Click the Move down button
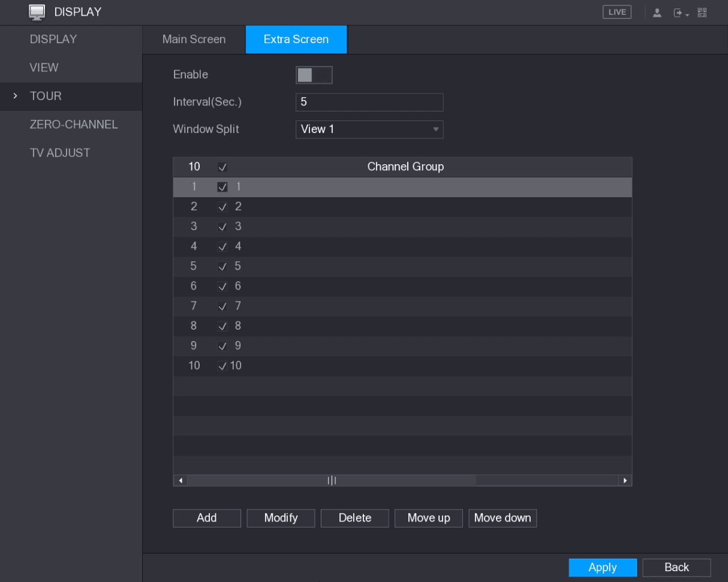The height and width of the screenshot is (582, 728). 503,518
